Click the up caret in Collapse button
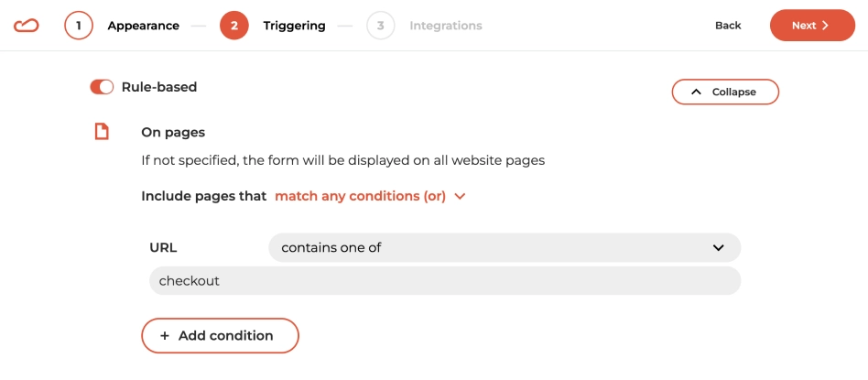Image resolution: width=868 pixels, height=380 pixels. point(697,92)
